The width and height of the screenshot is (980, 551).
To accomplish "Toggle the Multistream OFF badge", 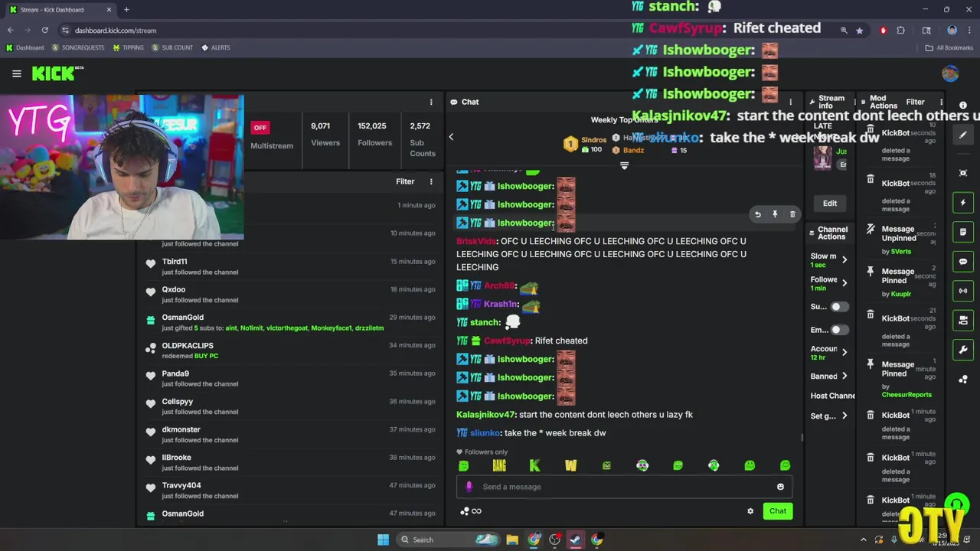I will (x=260, y=128).
